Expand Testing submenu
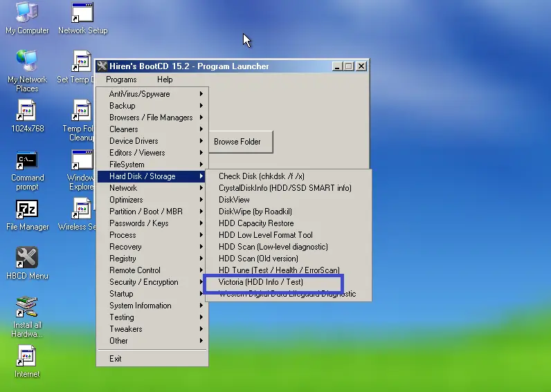The height and width of the screenshot is (392, 551). (152, 317)
